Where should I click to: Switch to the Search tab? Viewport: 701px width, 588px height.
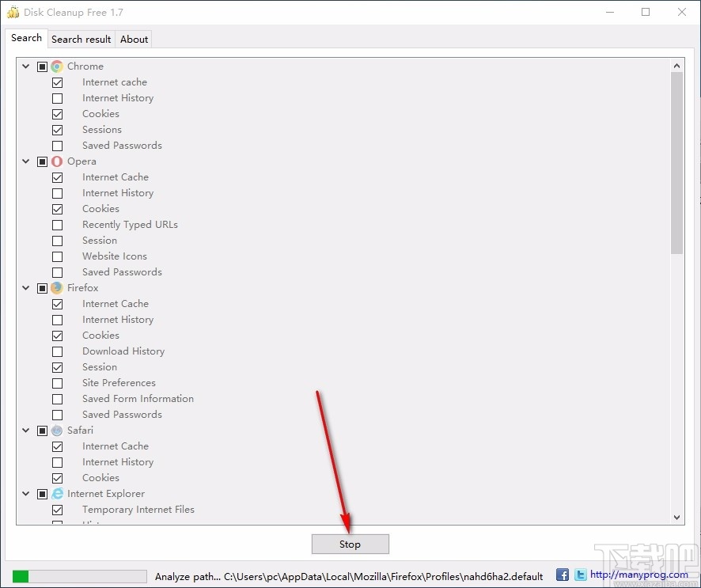coord(26,38)
